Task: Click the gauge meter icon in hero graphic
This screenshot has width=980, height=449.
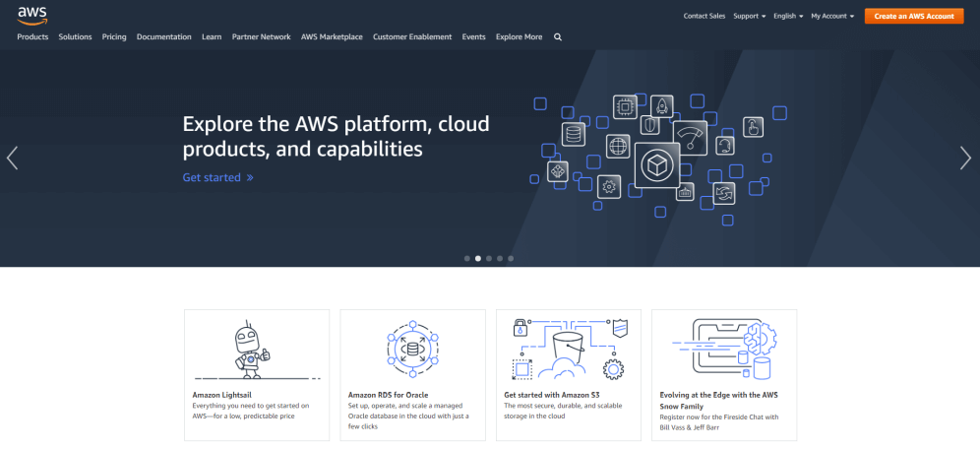Action: coord(690,138)
